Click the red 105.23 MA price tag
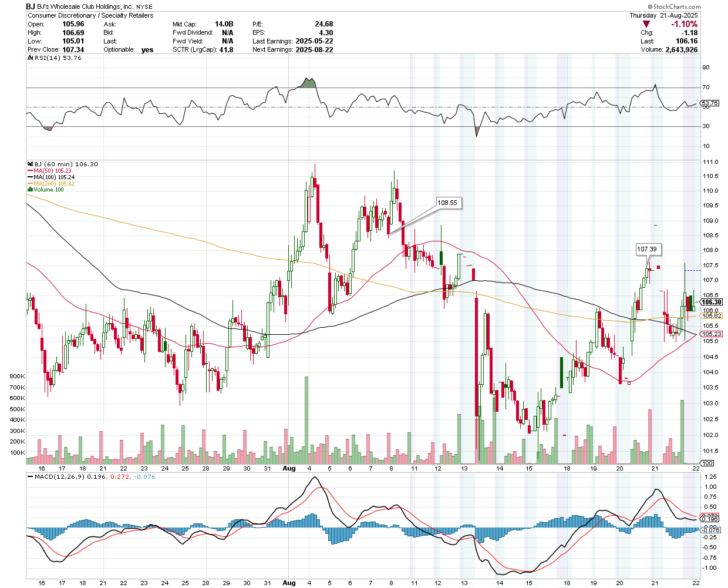Viewport: 728px width, 588px height. [x=712, y=334]
